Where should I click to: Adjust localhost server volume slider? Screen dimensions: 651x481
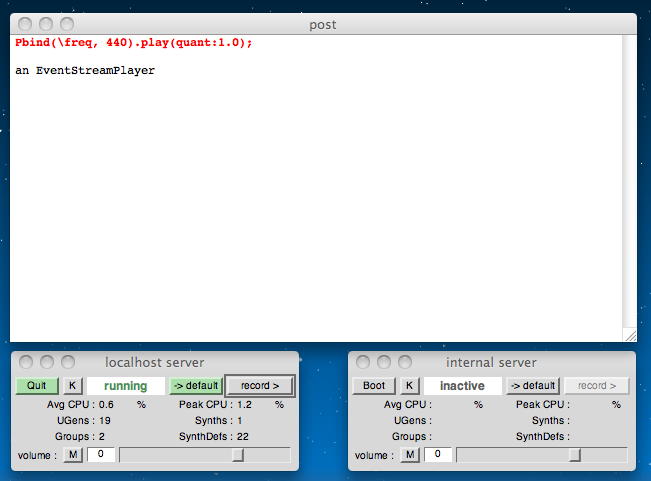click(205, 455)
